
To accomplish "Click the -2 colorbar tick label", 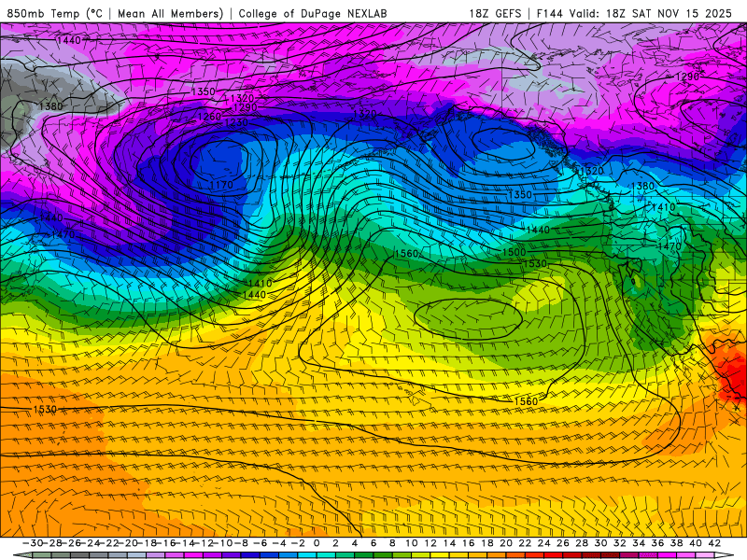I will [x=298, y=543].
